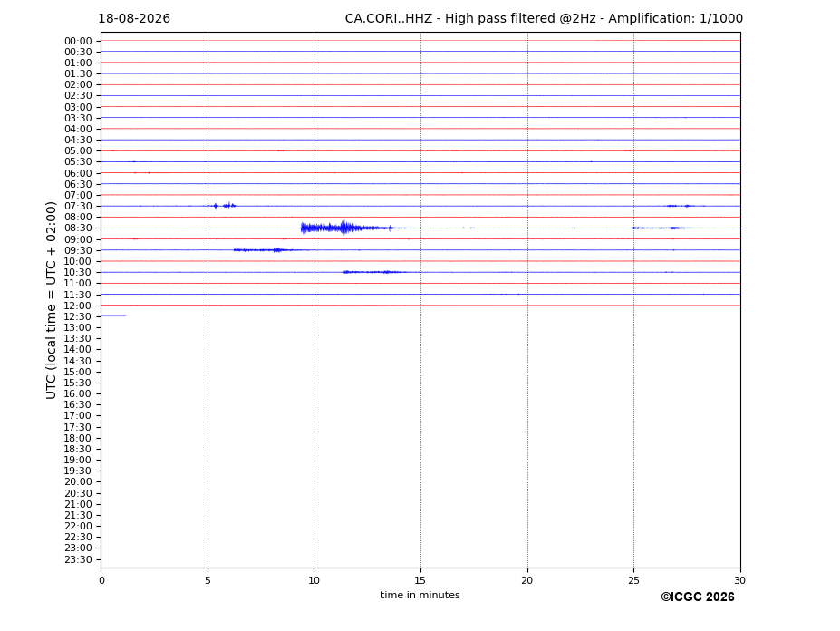Click the 00:00 time row label
This screenshot has height=631, width=840.
[x=78, y=42]
